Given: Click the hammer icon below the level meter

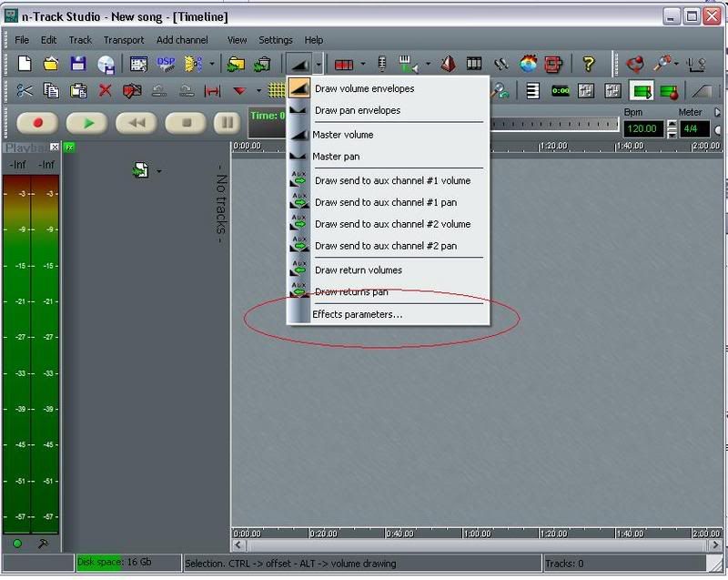Looking at the screenshot, I should [x=43, y=544].
